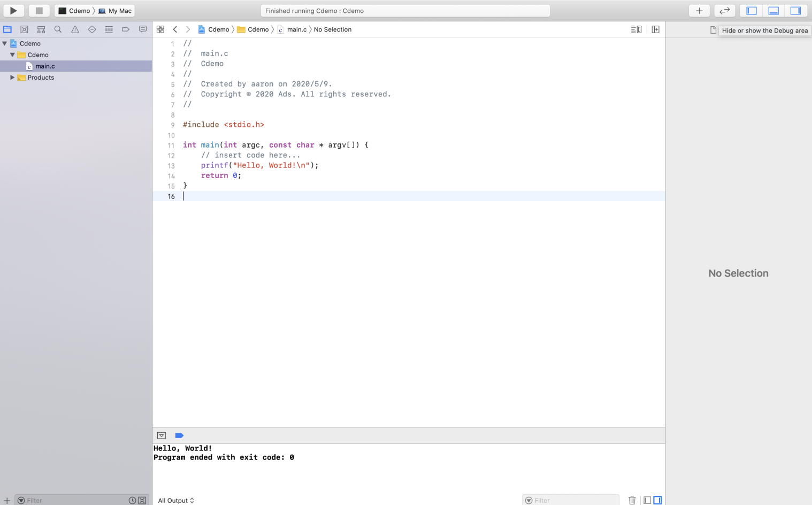Click the Created by aaron comment
Viewport: 812px width, 505px height.
(x=258, y=84)
